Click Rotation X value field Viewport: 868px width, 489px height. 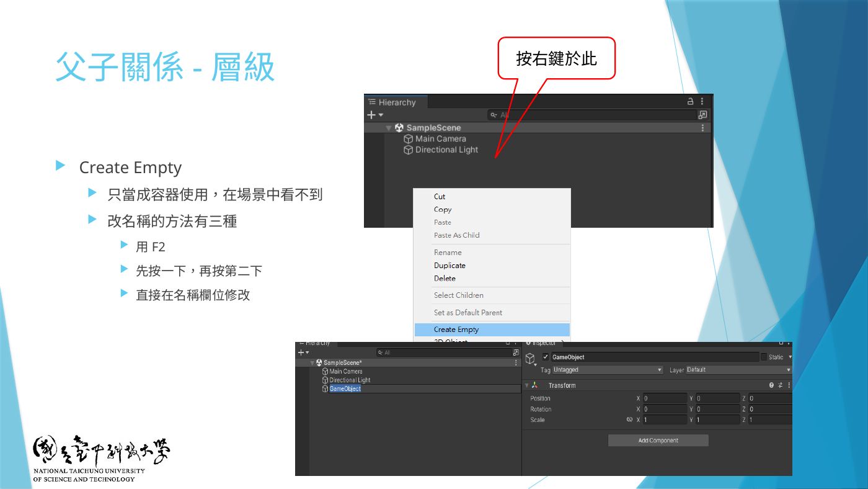click(665, 410)
